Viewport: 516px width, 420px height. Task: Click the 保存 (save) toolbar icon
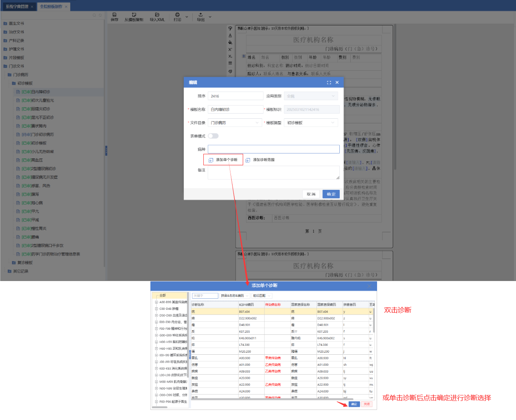114,15
